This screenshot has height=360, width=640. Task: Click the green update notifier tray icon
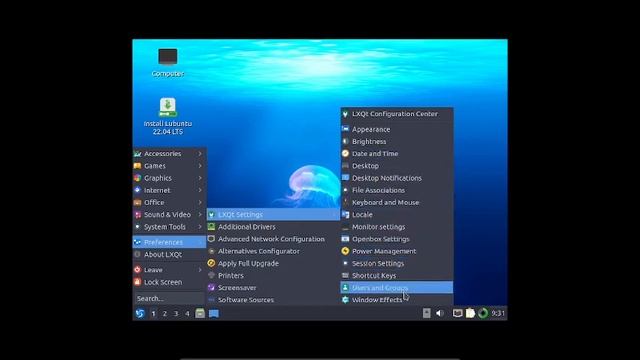click(483, 313)
